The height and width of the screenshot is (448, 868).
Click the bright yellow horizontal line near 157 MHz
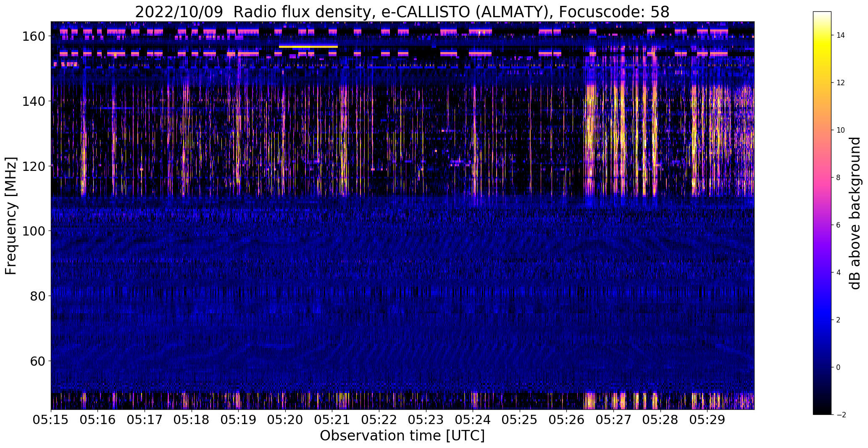(308, 47)
